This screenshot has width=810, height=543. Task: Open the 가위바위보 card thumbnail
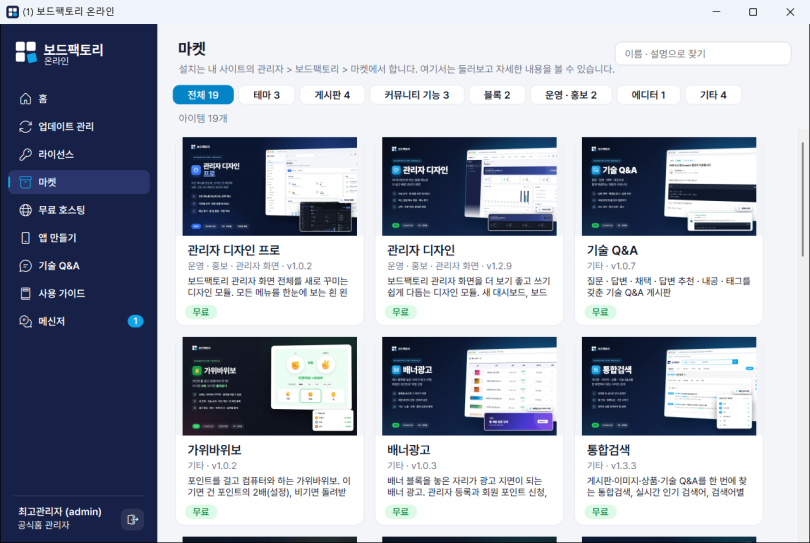pos(270,386)
